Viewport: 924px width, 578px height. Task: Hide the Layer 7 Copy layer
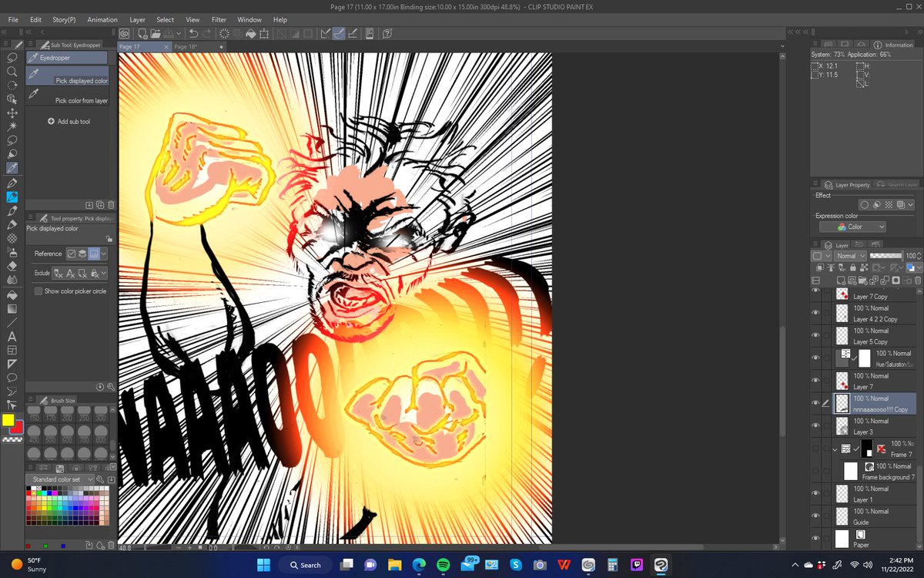(815, 291)
